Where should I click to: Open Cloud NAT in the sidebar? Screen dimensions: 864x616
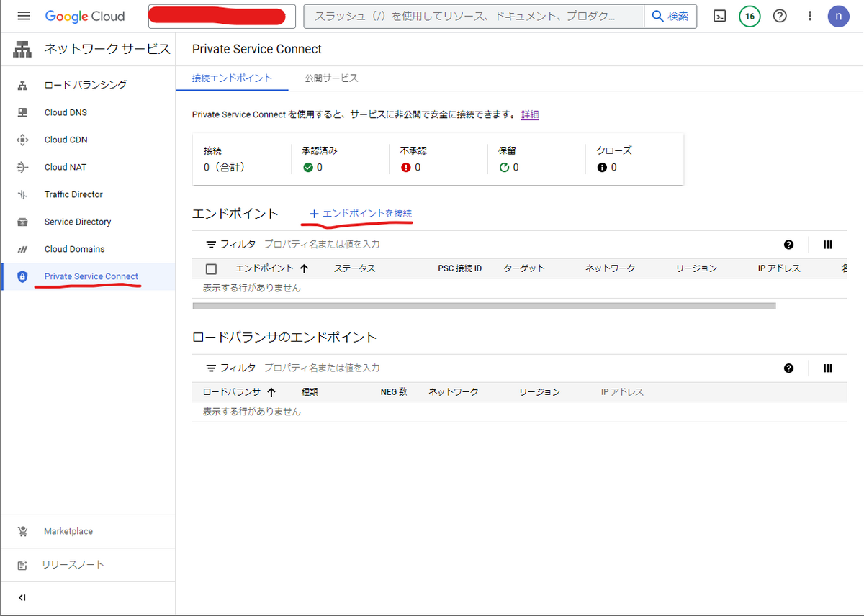65,167
